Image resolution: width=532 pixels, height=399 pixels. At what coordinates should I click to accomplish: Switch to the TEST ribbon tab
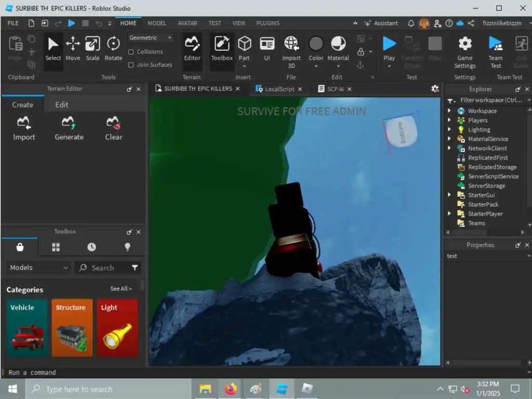coord(215,23)
